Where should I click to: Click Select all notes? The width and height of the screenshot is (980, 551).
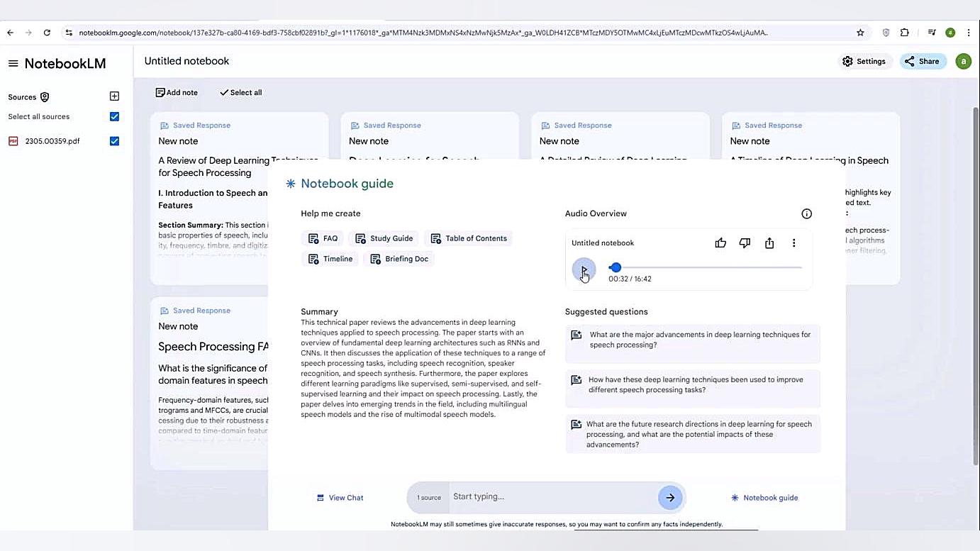pyautogui.click(x=240, y=92)
